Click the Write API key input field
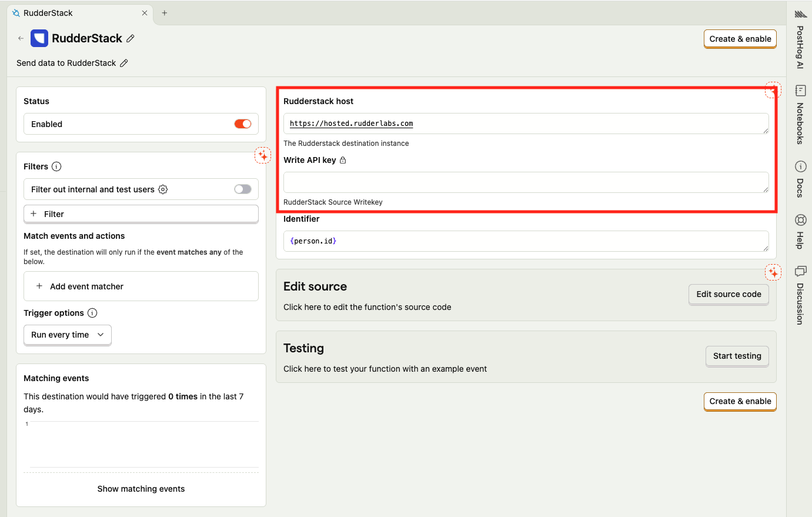The height and width of the screenshot is (517, 812). [526, 182]
